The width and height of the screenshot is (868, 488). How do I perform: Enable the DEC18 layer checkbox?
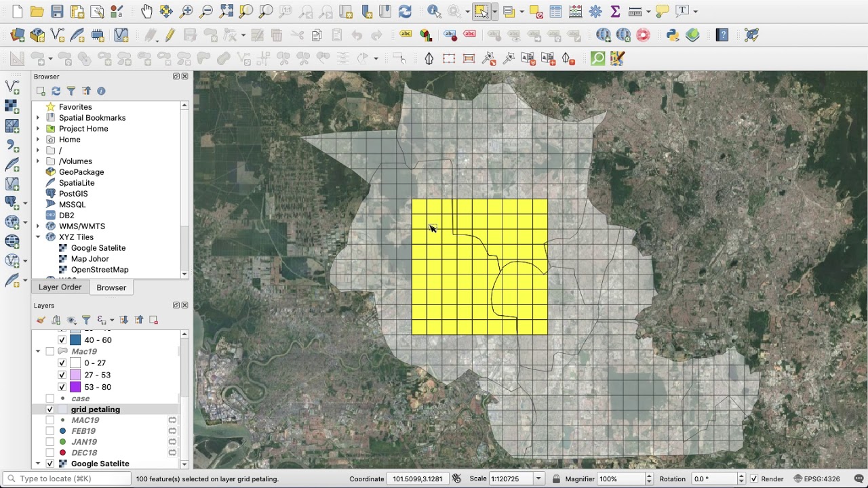tap(50, 453)
